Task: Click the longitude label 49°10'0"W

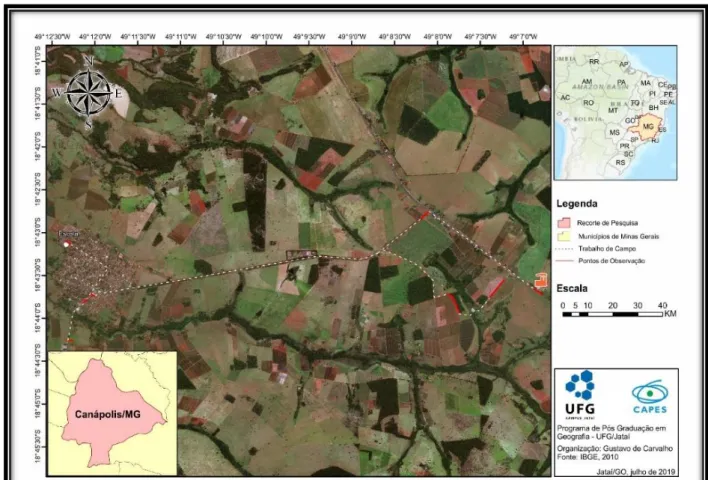Action: [x=267, y=37]
